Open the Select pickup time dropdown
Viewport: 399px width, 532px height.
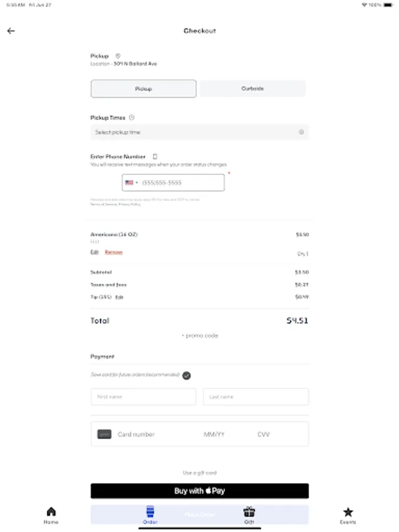199,132
